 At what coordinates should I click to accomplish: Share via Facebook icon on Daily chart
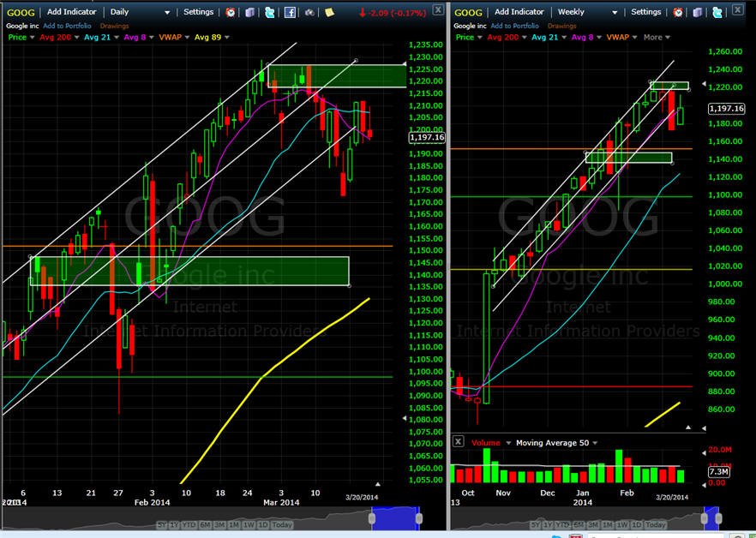pyautogui.click(x=290, y=12)
